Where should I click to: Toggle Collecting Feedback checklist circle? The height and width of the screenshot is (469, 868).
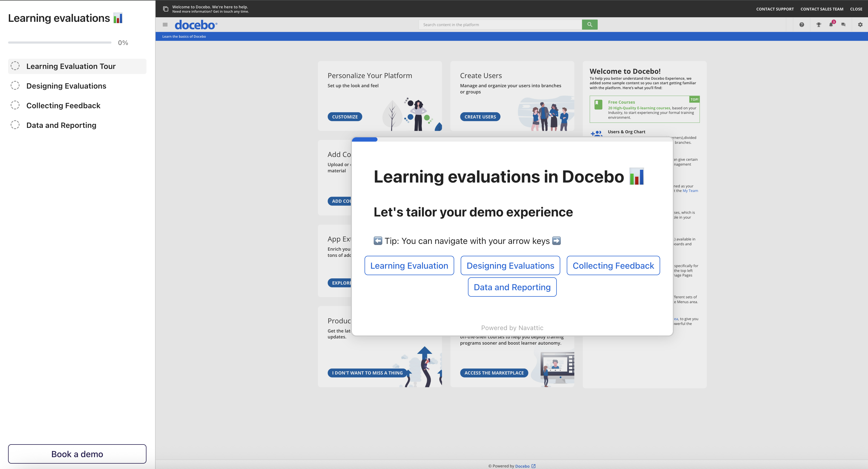tap(15, 105)
